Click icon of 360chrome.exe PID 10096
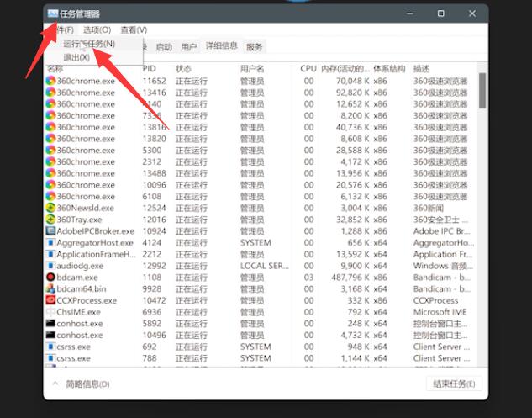Screen dimensions: 532x418 [50, 185]
